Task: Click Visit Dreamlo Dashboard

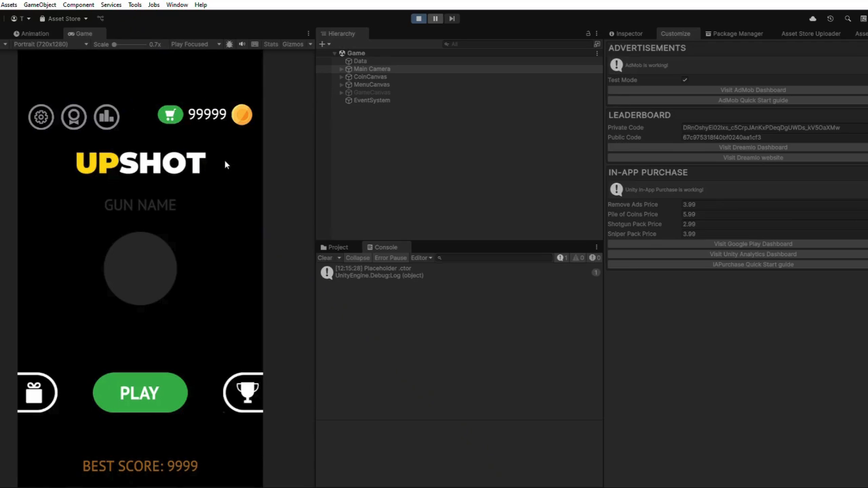Action: click(x=753, y=147)
